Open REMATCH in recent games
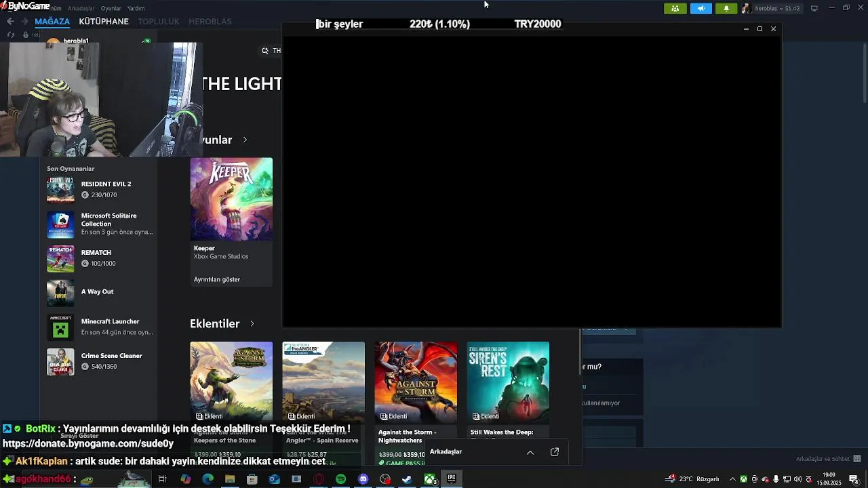 click(x=101, y=258)
